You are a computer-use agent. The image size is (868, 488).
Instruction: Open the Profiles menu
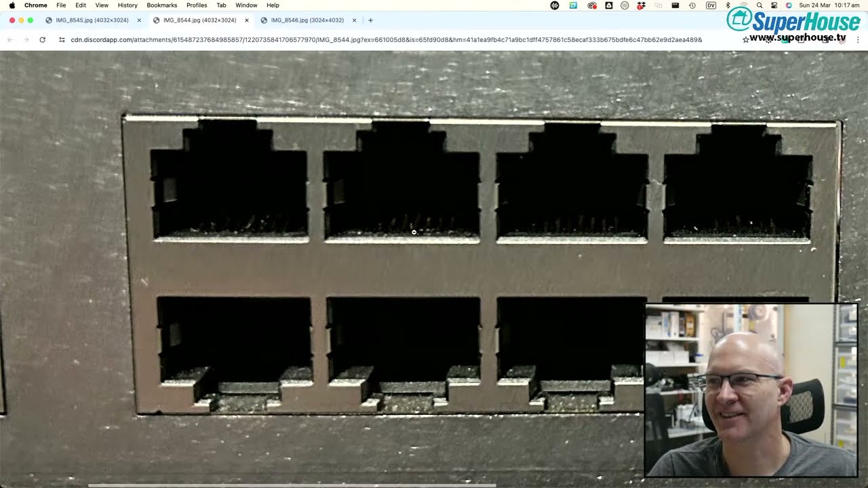coord(197,5)
